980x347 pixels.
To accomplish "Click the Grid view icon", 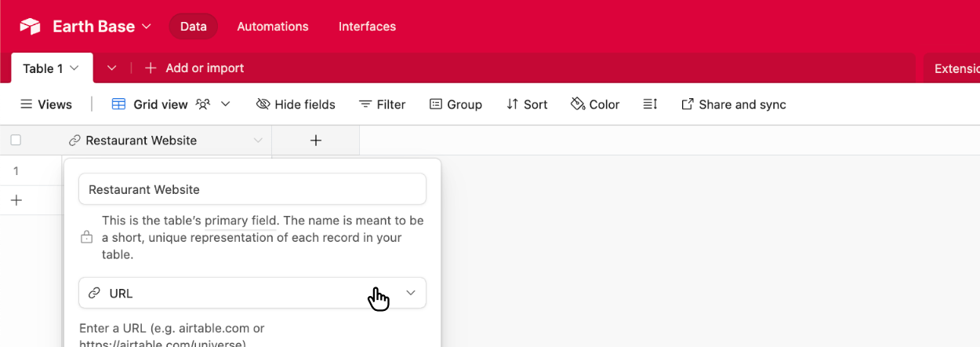I will (x=119, y=104).
